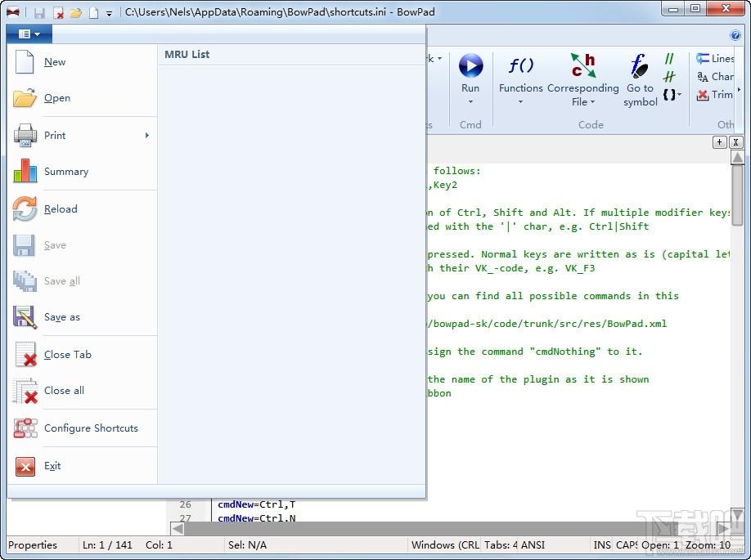
Task: Click 'Tabs: 4' in status bar
Action: [501, 545]
